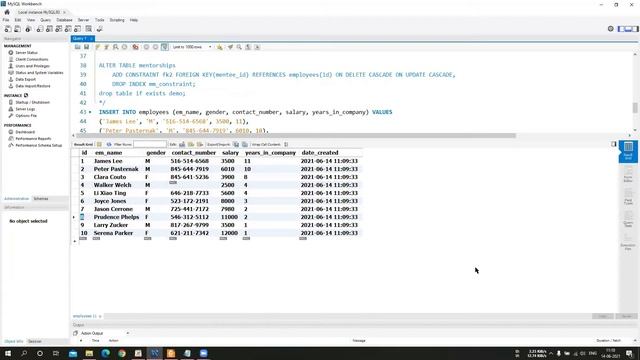Open Google Chrome from the taskbar
This screenshot has height=360, width=640.
[x=122, y=353]
